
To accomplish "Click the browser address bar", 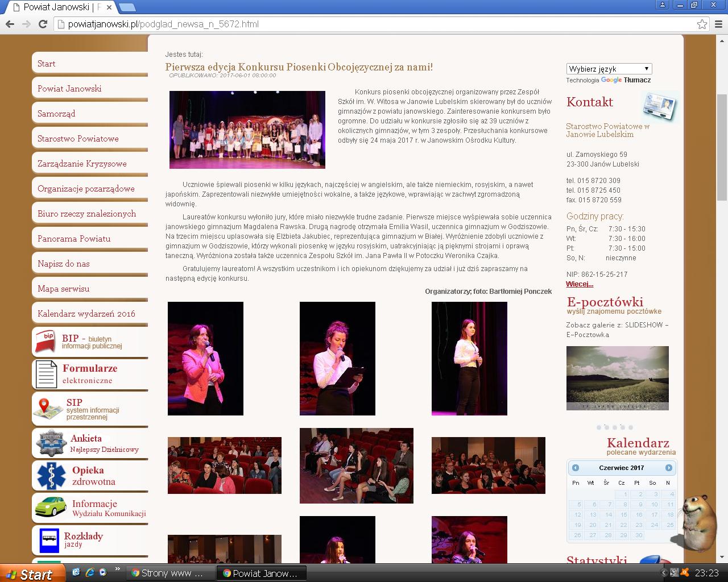I will (x=375, y=24).
